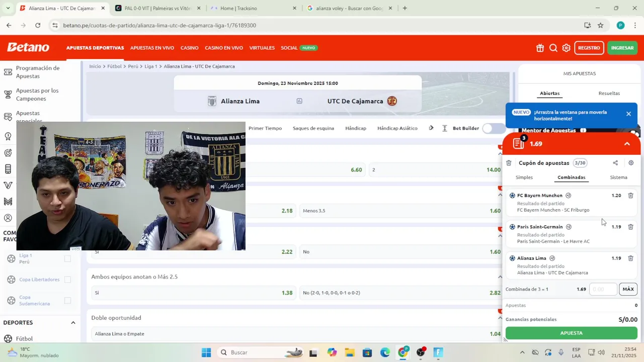Image resolution: width=644 pixels, height=362 pixels.
Task: Click the INGRESAR button
Action: click(x=622, y=48)
